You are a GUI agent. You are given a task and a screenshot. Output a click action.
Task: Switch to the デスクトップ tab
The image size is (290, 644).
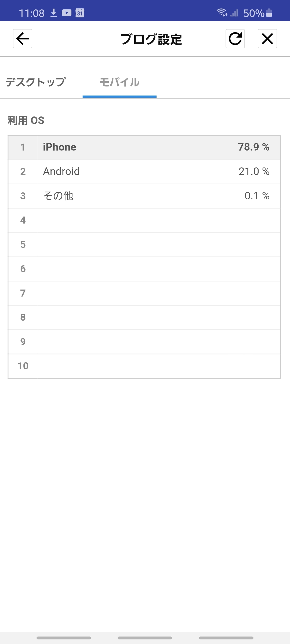coord(36,82)
